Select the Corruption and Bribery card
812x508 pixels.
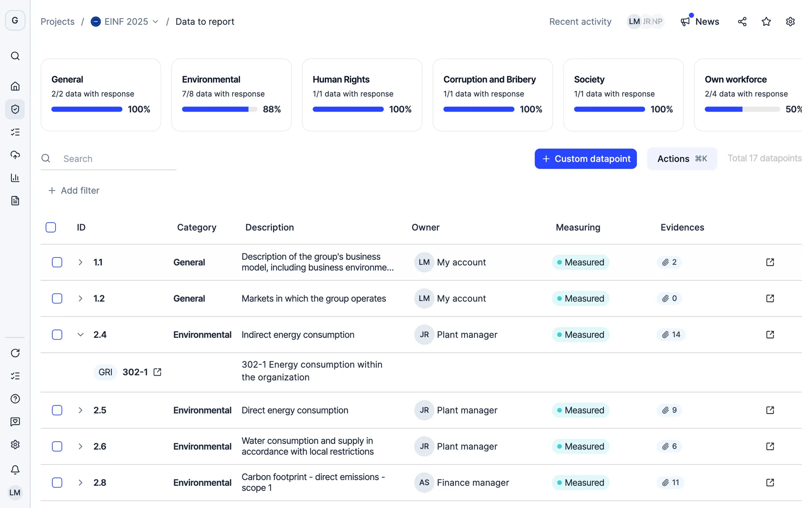point(493,95)
